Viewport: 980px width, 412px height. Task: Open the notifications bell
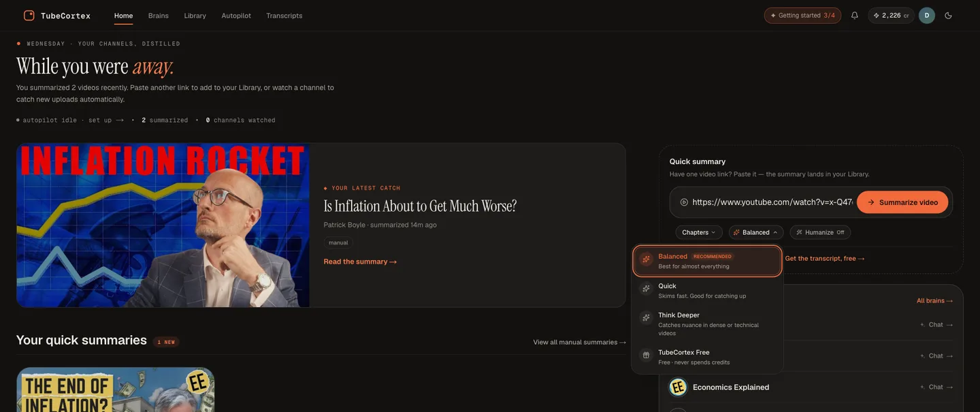(855, 16)
